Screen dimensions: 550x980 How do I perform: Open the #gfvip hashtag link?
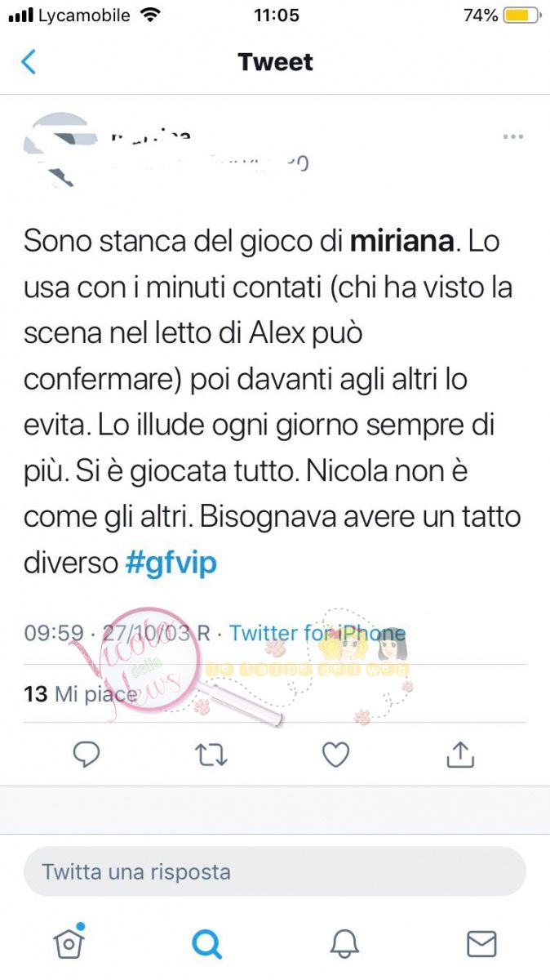171,563
